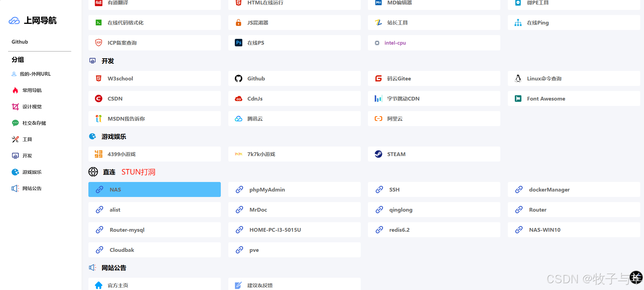Click the crop icon beside 设计视觉
Viewport: 644px width, 290px height.
tap(15, 107)
